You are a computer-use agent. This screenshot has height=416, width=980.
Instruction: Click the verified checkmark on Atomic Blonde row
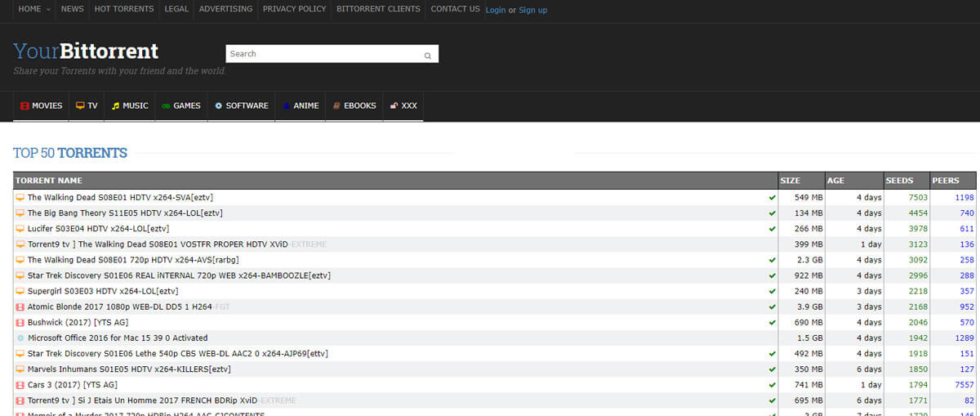(x=772, y=306)
